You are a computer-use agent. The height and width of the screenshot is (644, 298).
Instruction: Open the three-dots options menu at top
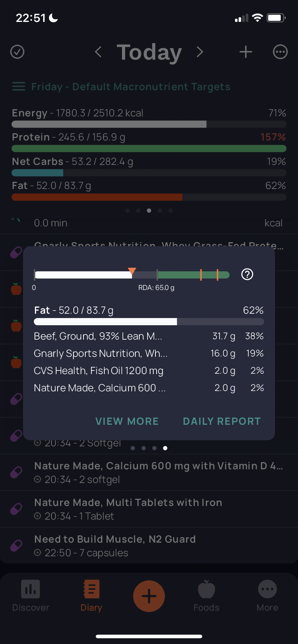280,52
